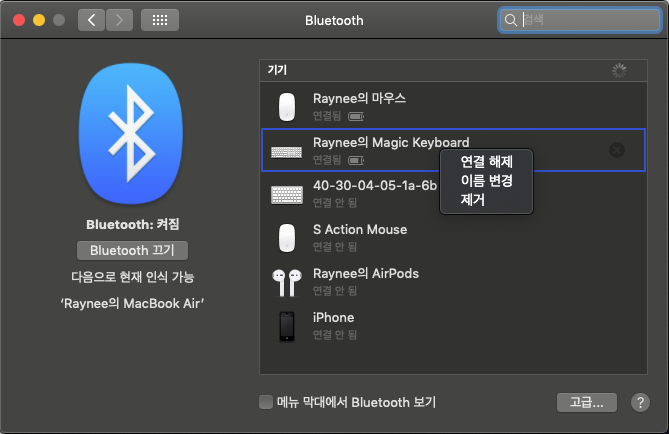669x434 pixels.
Task: Click 'Raynee의 MacBook Air' computer name text
Action: [132, 303]
